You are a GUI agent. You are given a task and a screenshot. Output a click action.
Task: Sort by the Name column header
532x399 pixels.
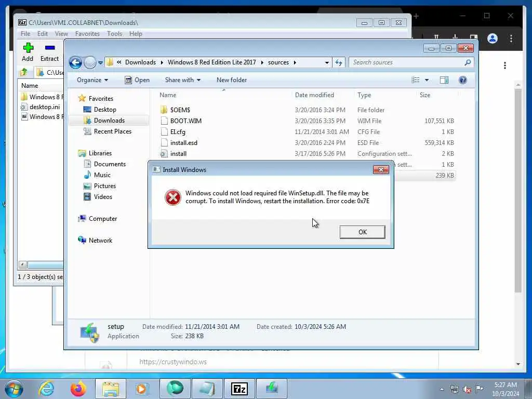click(x=168, y=95)
